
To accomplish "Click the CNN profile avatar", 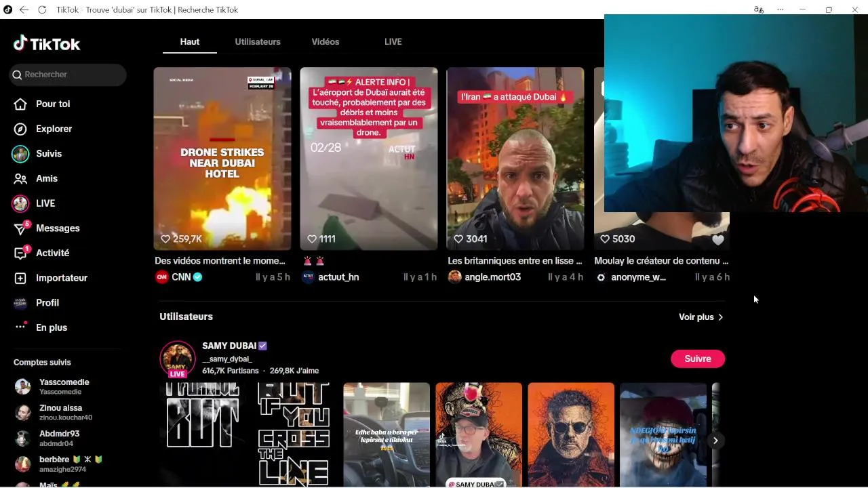I will tap(161, 277).
